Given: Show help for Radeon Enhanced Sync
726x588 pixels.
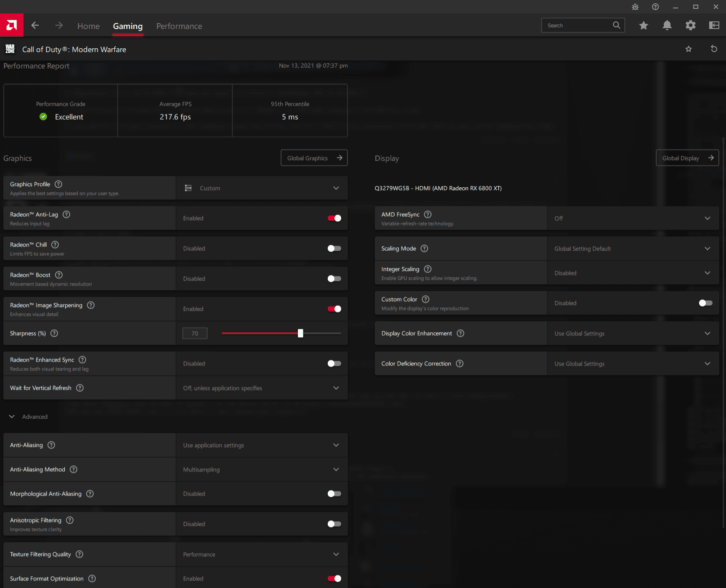Looking at the screenshot, I should (x=82, y=360).
